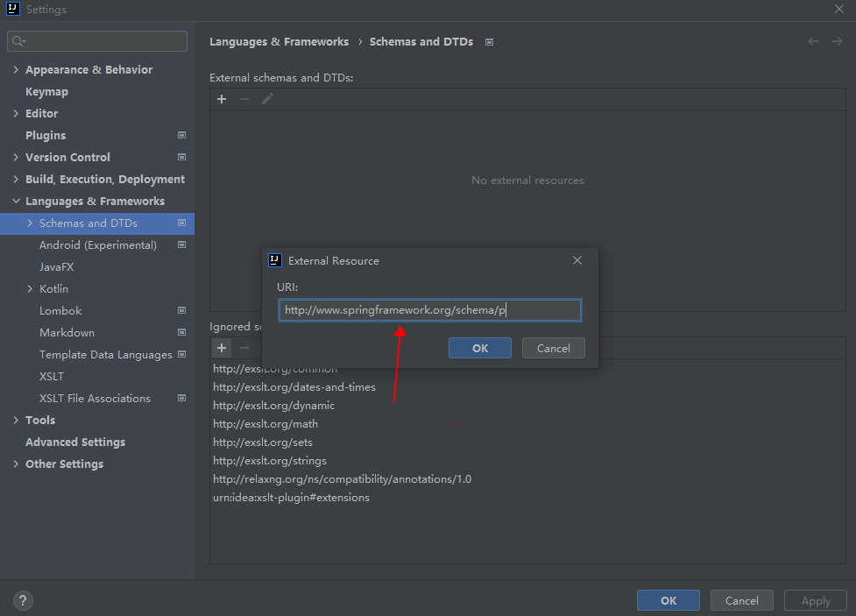This screenshot has width=856, height=616.
Task: Expand the Kotlin settings node
Action: tap(31, 289)
